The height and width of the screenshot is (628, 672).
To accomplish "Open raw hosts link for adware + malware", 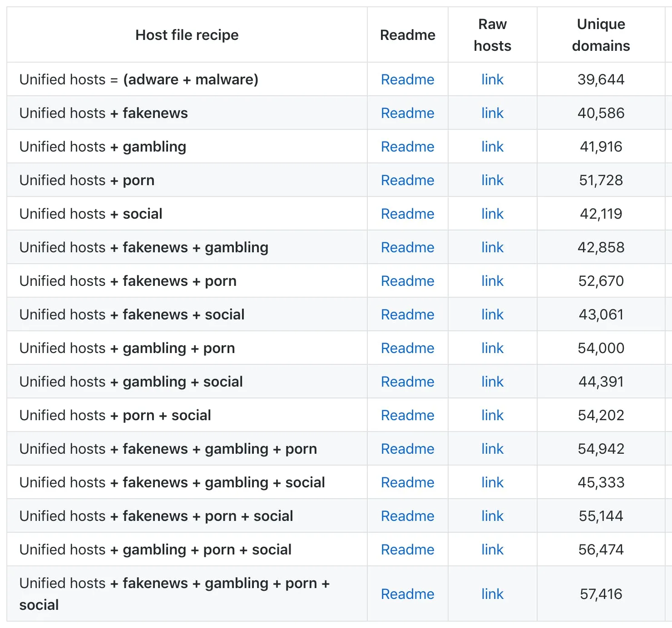I will click(x=492, y=79).
